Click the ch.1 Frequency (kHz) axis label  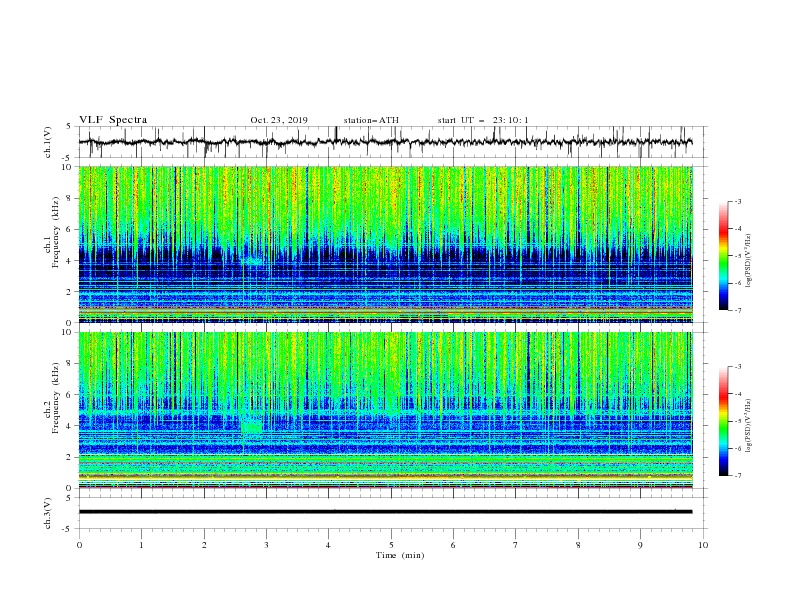53,232
